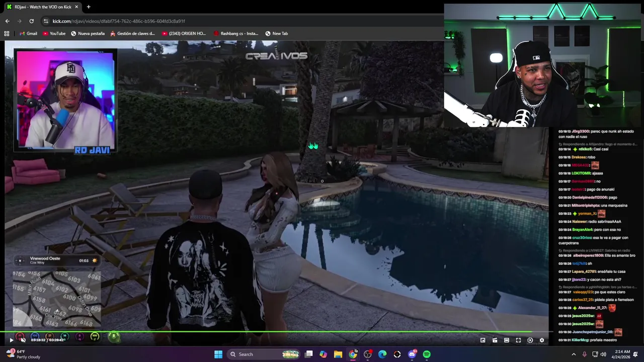Screen dimensions: 644x362
Task: Click the taskbar Search box
Action: coord(263,354)
